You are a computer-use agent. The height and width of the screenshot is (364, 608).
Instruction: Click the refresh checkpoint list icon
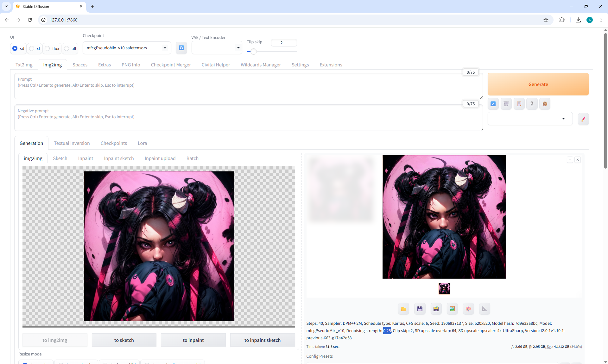point(181,48)
